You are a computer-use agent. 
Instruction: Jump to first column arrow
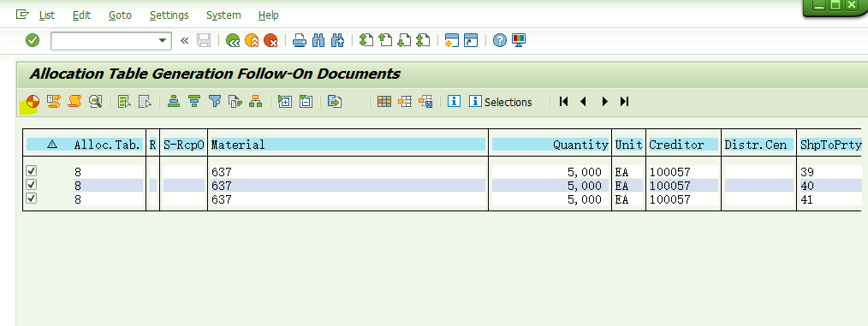(x=563, y=101)
